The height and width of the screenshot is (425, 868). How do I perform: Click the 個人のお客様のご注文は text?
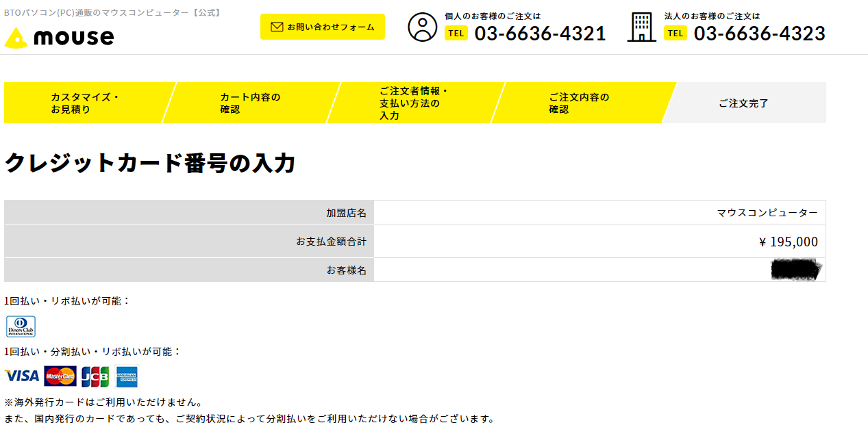coord(493,16)
